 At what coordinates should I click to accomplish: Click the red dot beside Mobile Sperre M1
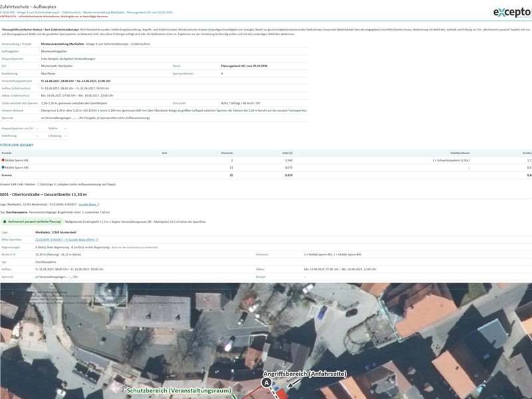click(3, 160)
